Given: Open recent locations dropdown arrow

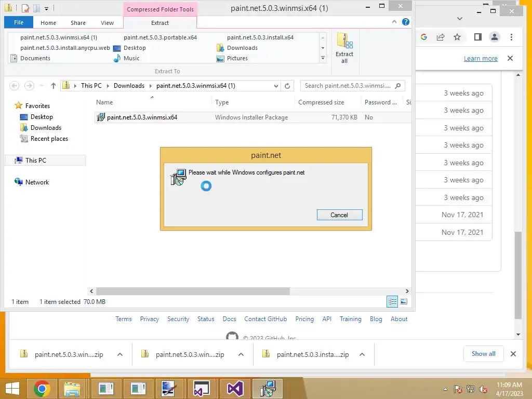Looking at the screenshot, I should [x=42, y=86].
